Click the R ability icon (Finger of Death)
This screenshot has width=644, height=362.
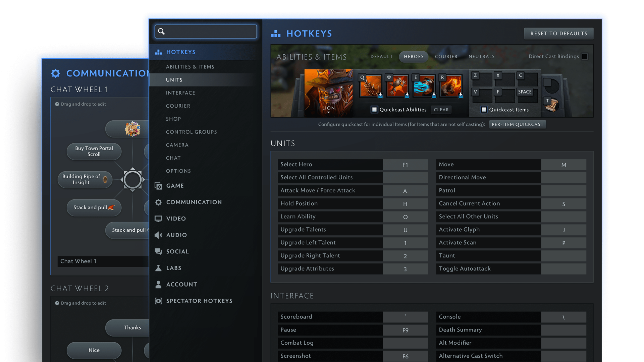point(451,86)
